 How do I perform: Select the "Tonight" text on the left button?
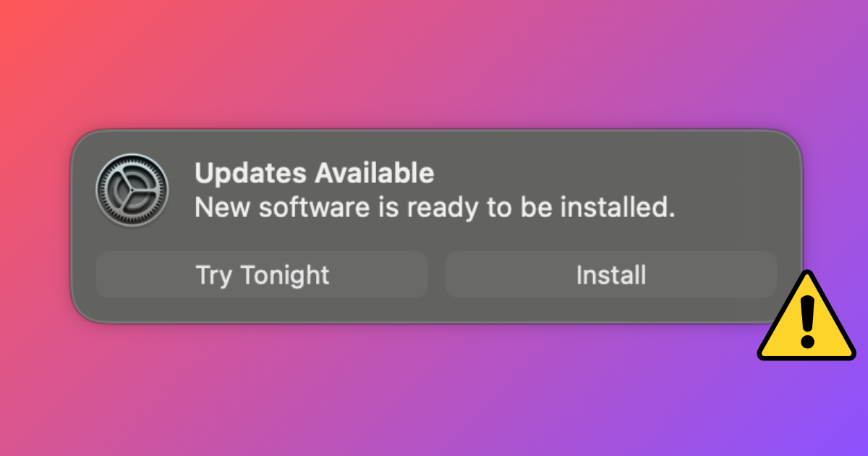[x=284, y=276]
